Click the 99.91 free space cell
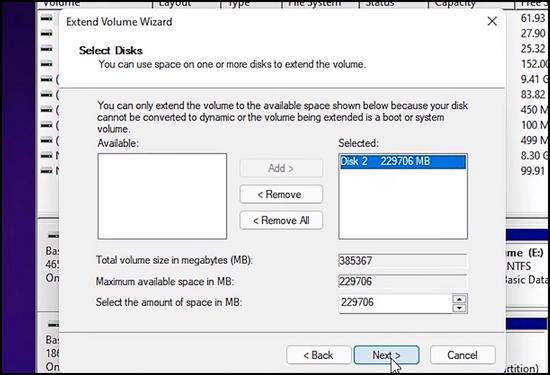This screenshot has width=550, height=375. coord(533,170)
